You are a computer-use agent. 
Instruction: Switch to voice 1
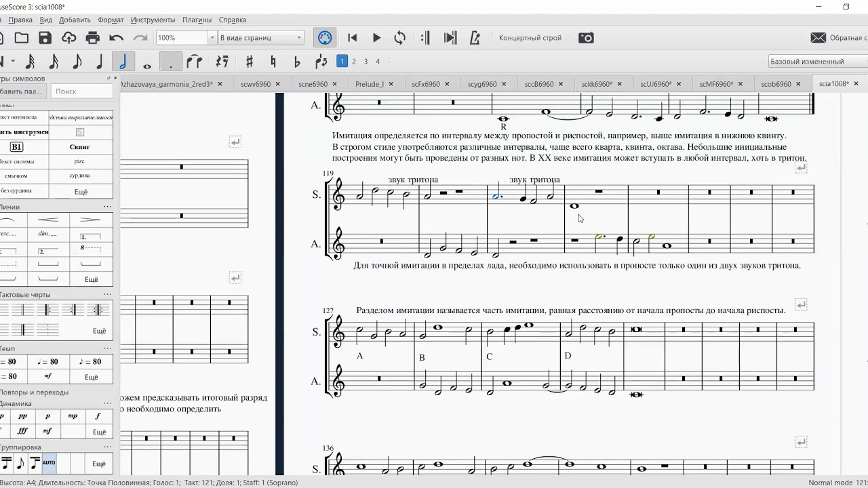[342, 61]
